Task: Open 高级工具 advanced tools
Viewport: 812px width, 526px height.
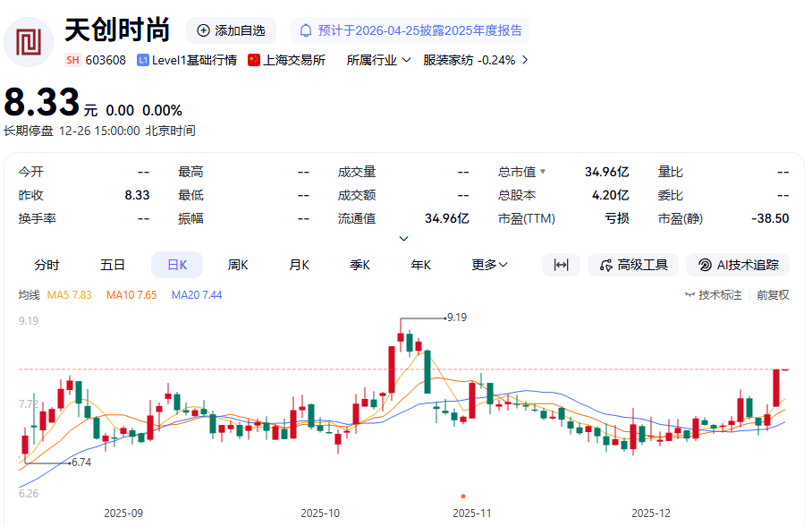Action: pos(631,265)
